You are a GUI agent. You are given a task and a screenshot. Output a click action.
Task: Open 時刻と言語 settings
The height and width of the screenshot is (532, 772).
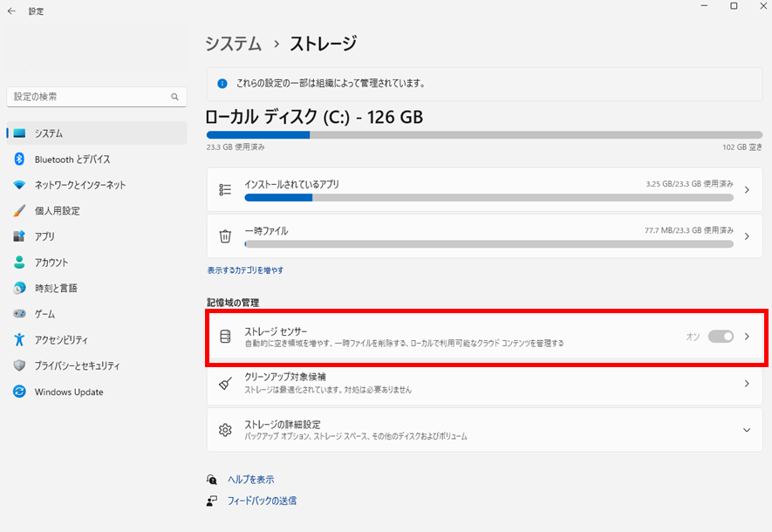(x=97, y=288)
